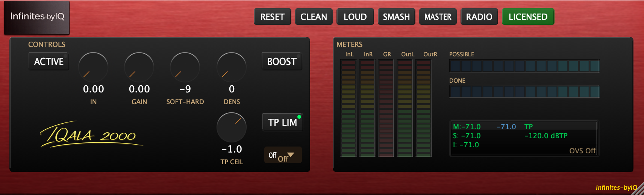The height and width of the screenshot is (195, 644).
Task: Click the OutR output meter
Action: click(x=424, y=108)
